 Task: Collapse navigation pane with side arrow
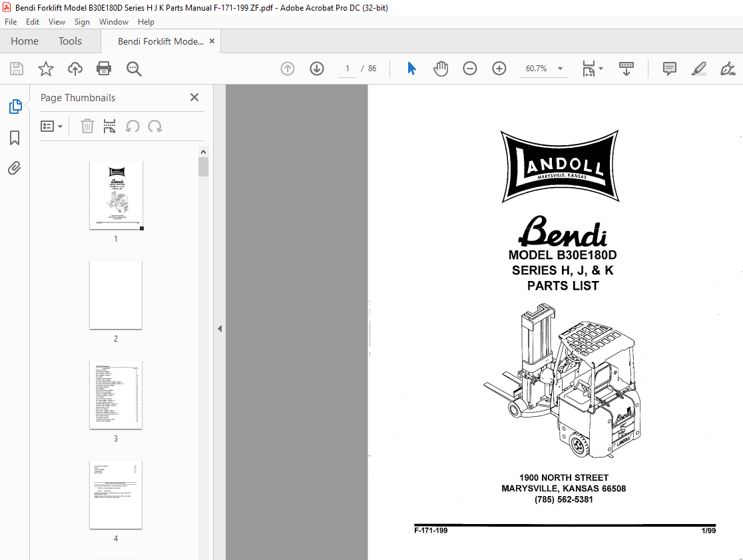(220, 328)
